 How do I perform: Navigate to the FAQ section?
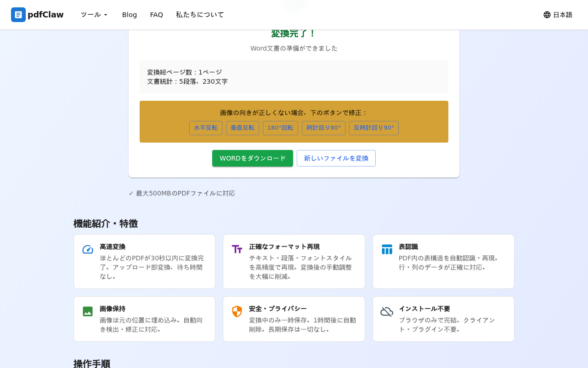pyautogui.click(x=156, y=14)
